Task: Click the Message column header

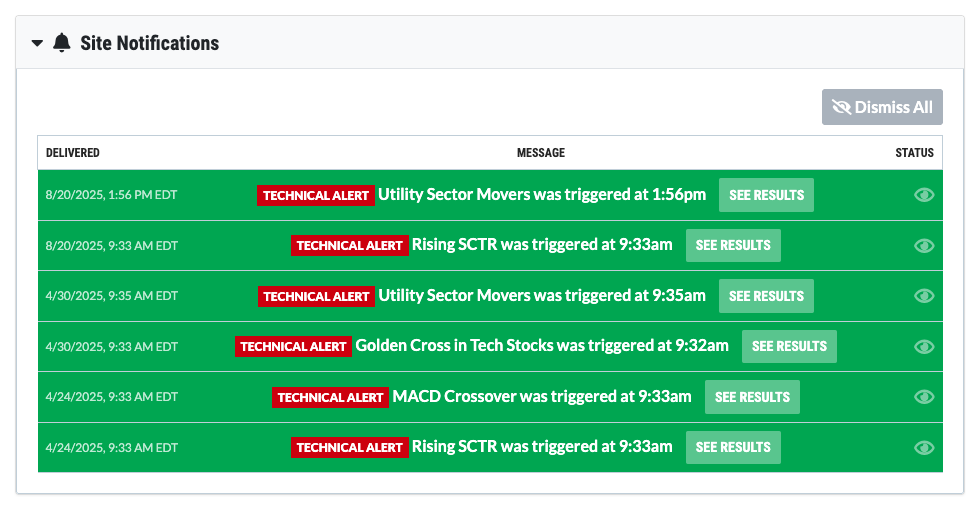Action: pos(540,153)
